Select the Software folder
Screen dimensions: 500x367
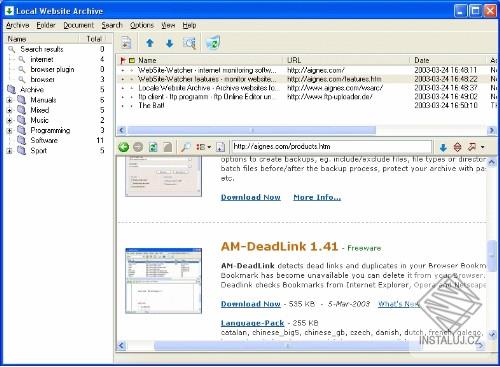click(x=44, y=140)
